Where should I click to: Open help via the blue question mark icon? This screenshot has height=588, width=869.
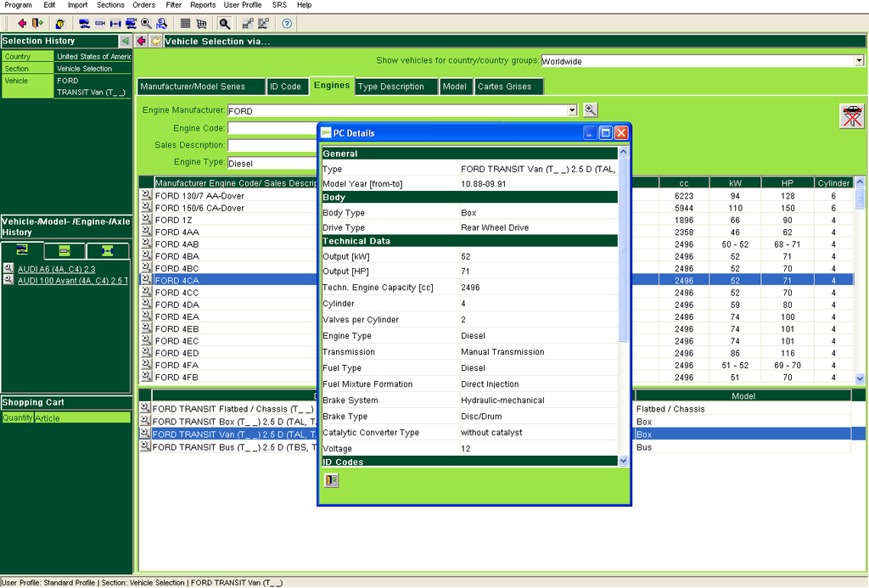(x=287, y=23)
